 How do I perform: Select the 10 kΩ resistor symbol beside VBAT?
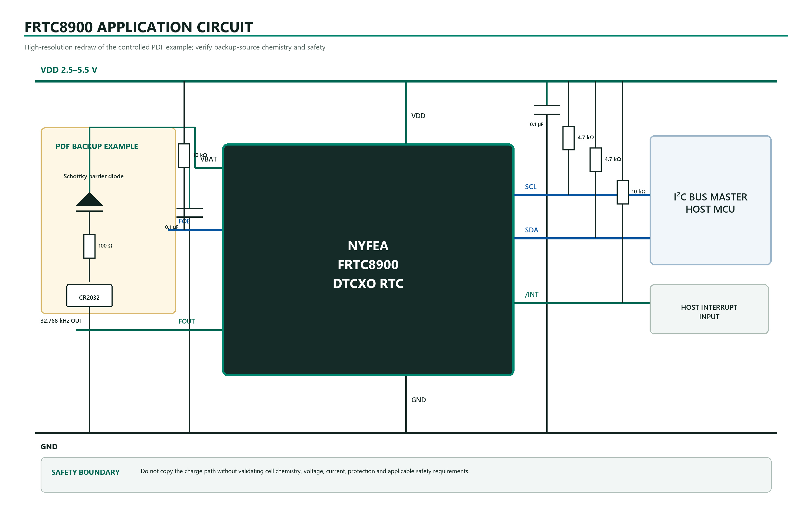[184, 156]
